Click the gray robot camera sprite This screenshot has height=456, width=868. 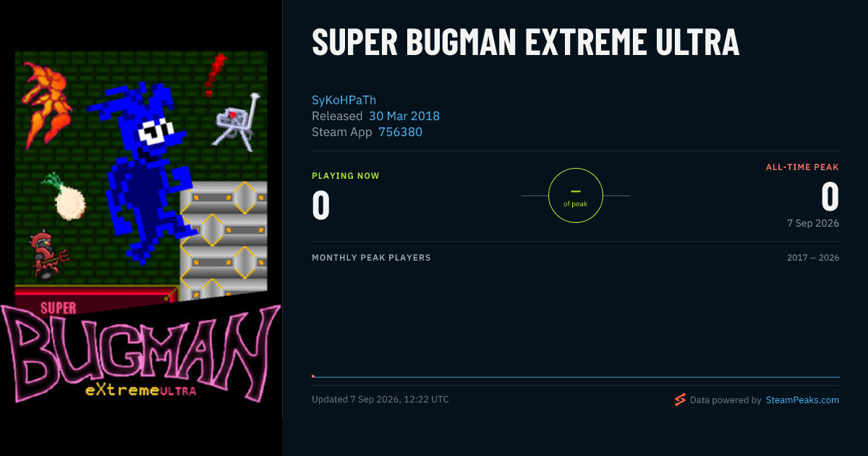pyautogui.click(x=238, y=121)
